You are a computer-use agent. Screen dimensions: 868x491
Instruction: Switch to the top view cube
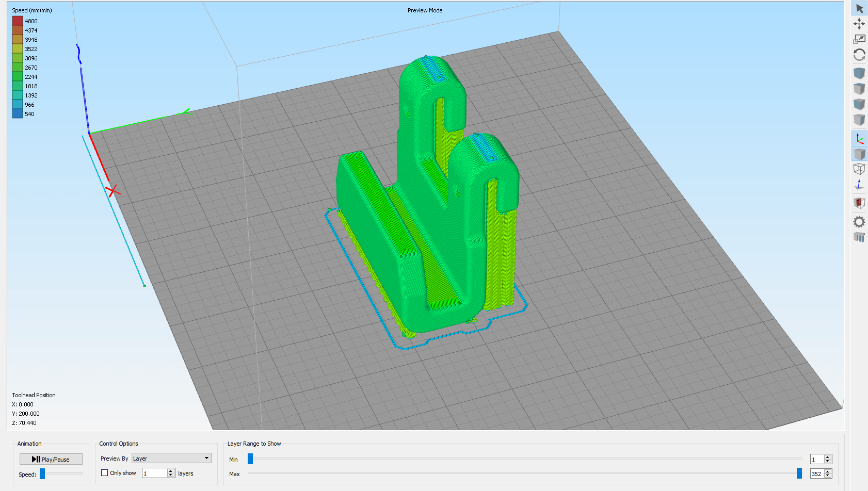click(859, 89)
